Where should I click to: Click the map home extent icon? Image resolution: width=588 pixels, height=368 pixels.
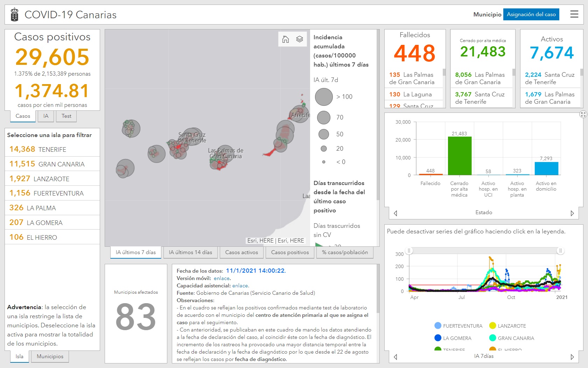tap(286, 39)
